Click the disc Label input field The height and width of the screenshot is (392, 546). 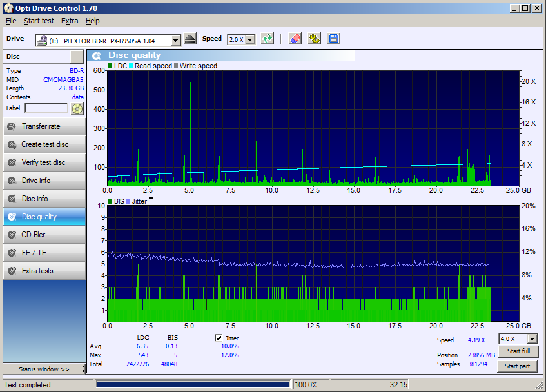point(46,108)
